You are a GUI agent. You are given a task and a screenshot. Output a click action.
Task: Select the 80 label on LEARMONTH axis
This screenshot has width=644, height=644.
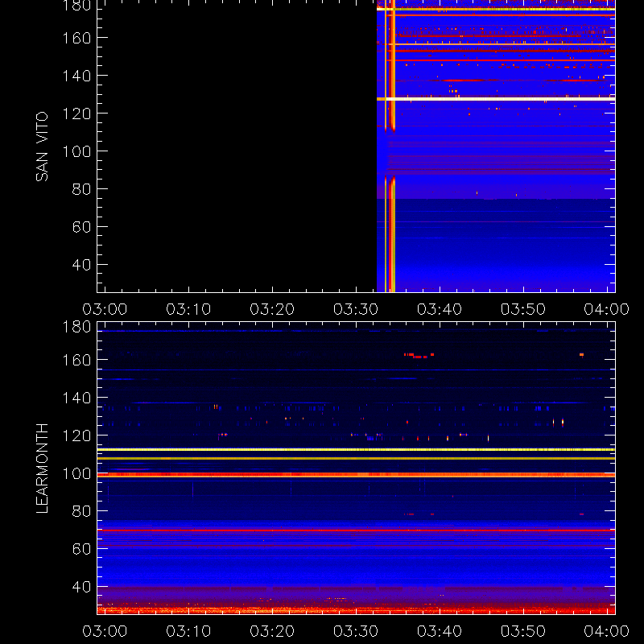(x=81, y=511)
